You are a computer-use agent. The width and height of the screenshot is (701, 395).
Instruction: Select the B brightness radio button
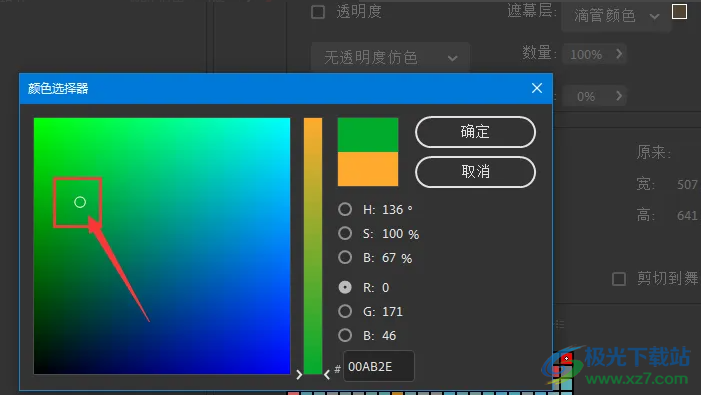pyautogui.click(x=345, y=257)
